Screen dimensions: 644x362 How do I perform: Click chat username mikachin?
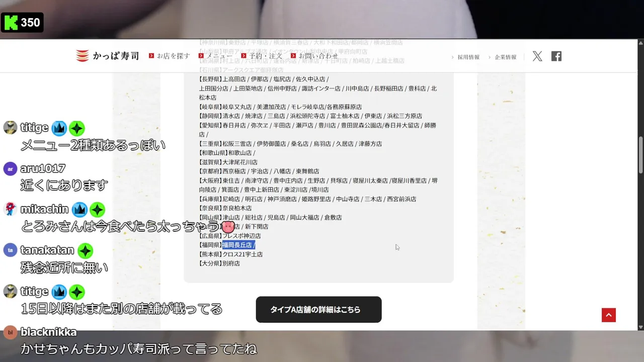[x=44, y=209]
